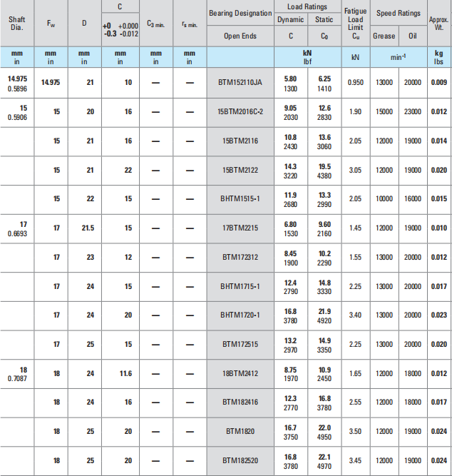Click the 15BTM2122 designation cell
The height and width of the screenshot is (476, 452).
click(240, 170)
